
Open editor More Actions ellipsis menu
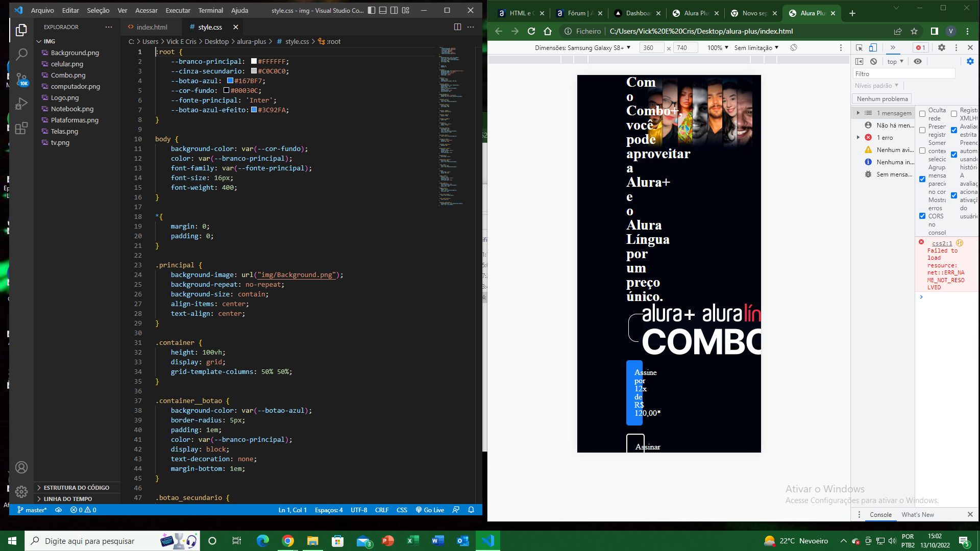point(471,27)
